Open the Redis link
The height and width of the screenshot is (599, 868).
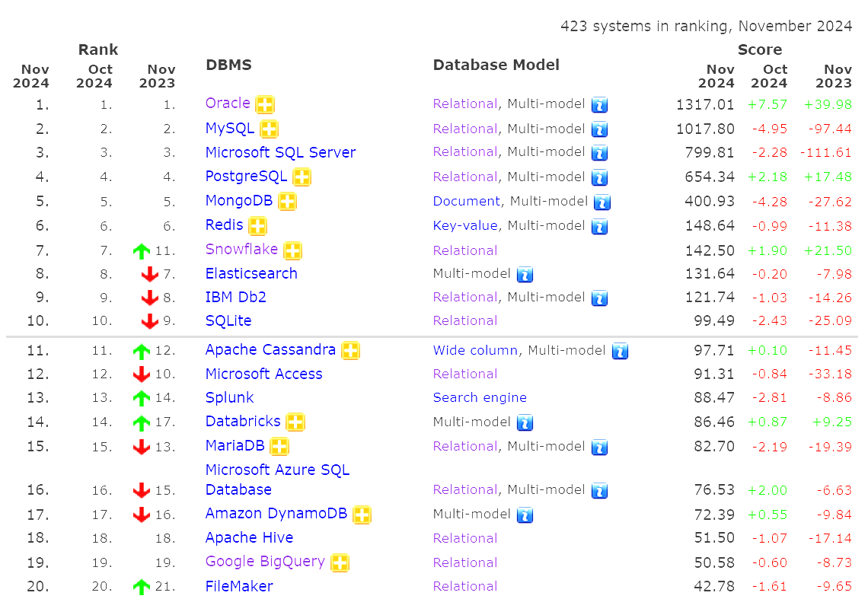(x=224, y=225)
